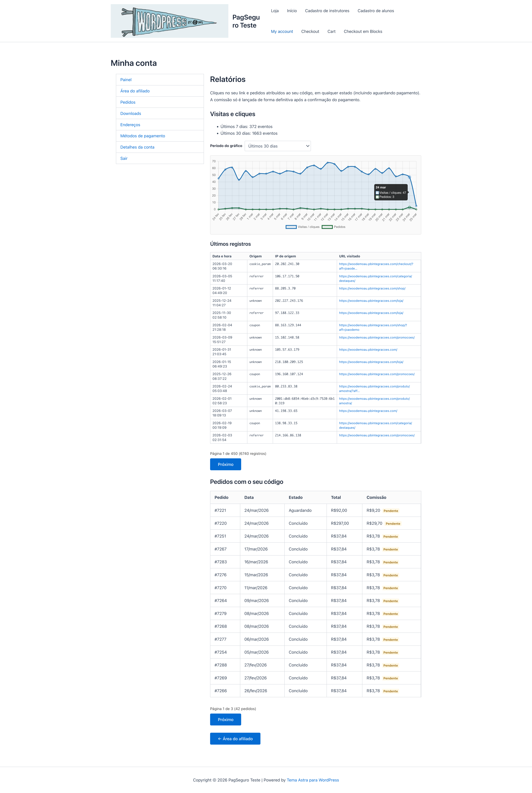The height and width of the screenshot is (793, 532).
Task: Click the 24 mar Pedidos data point
Action: tap(409, 207)
